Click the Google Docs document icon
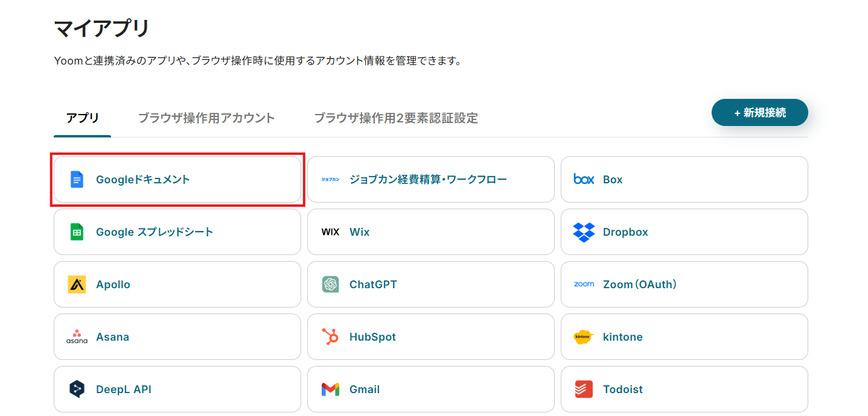 coord(77,180)
